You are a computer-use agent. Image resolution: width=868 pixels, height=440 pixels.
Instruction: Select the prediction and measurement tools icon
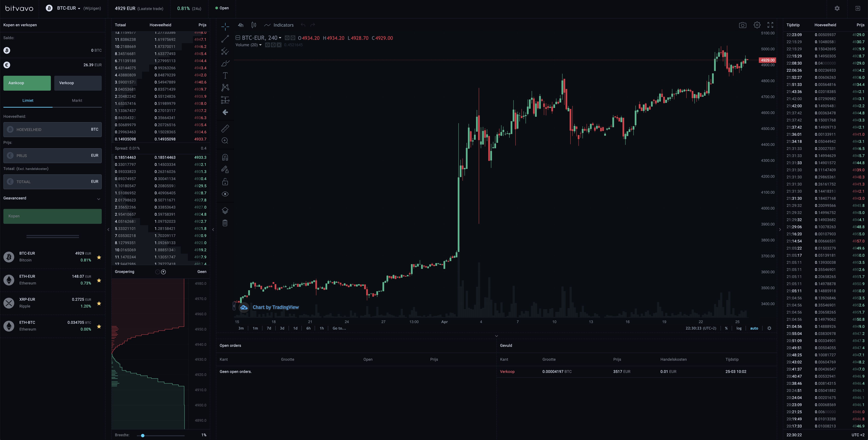[225, 100]
